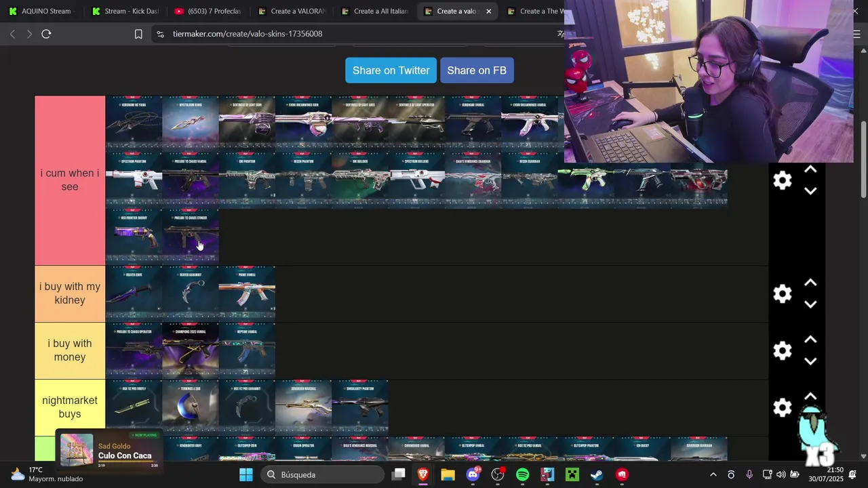Open Discord from the taskbar
Image resolution: width=868 pixels, height=488 pixels.
pos(473,474)
